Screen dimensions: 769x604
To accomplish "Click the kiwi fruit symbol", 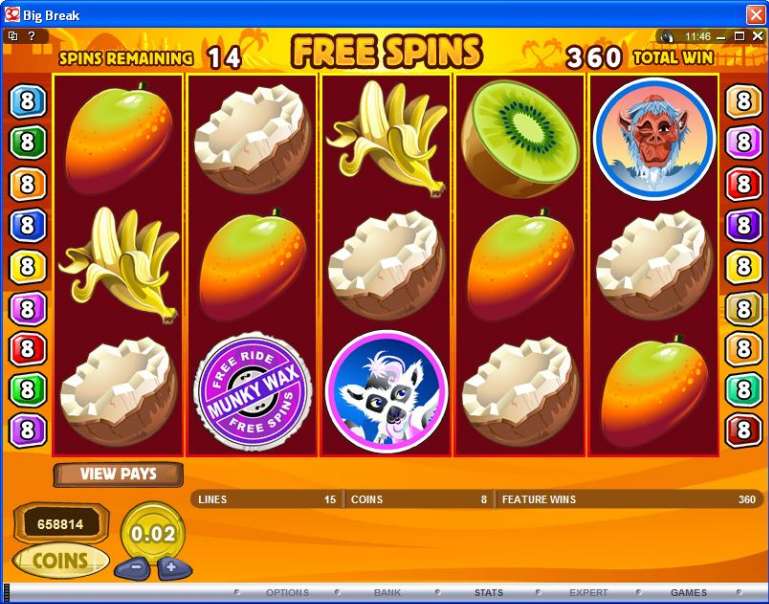I will 520,139.
